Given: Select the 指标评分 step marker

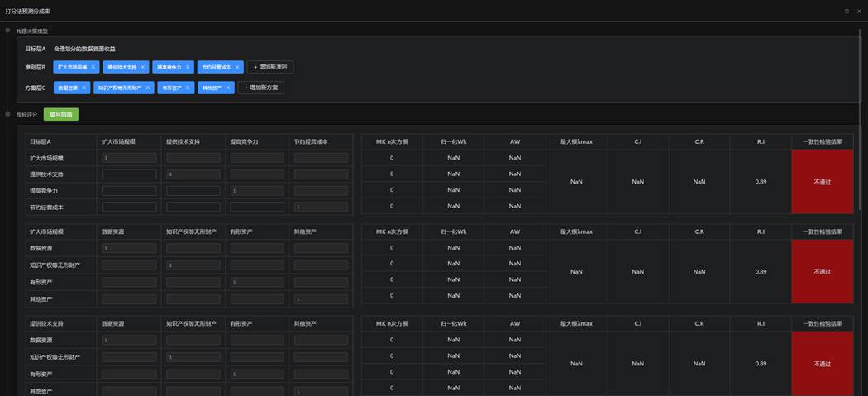Looking at the screenshot, I should 7,115.
